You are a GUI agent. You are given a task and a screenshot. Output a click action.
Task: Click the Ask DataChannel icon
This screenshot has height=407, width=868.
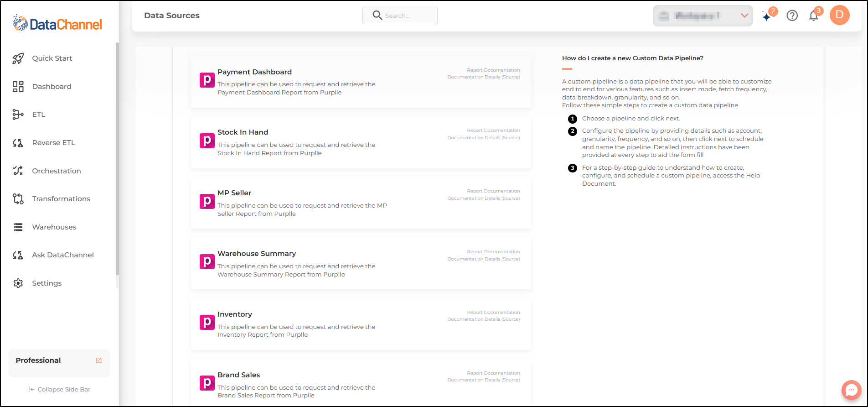pyautogui.click(x=18, y=255)
